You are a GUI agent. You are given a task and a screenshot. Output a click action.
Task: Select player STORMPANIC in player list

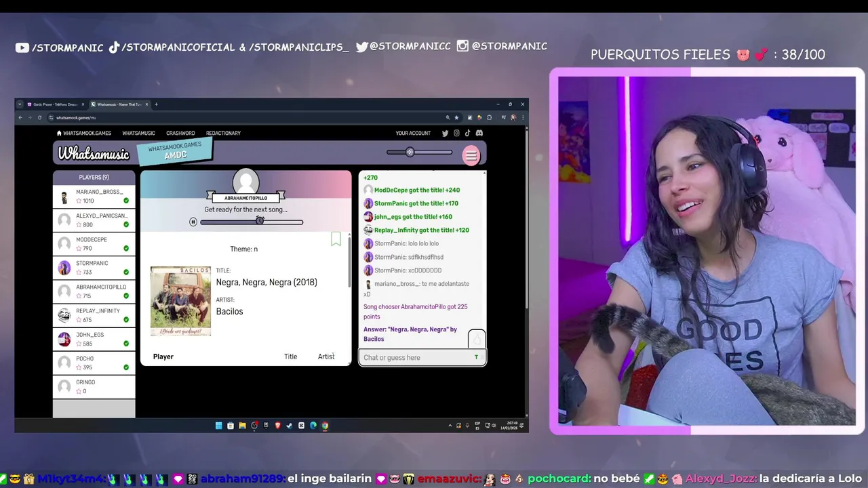tap(94, 268)
